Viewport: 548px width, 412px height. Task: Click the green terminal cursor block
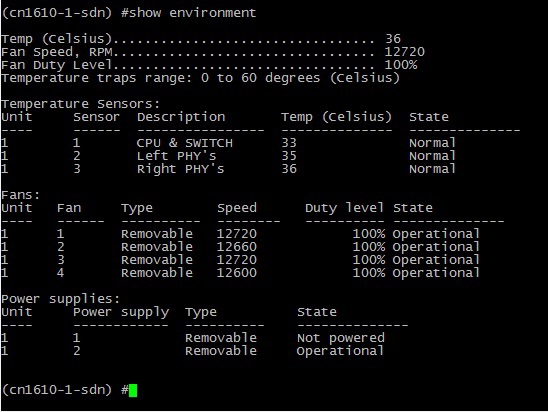pos(133,390)
